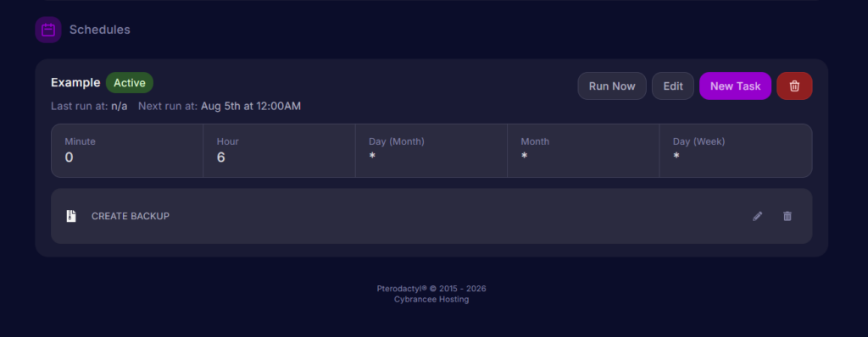The height and width of the screenshot is (337, 868).
Task: Run the Example schedule now
Action: (612, 86)
